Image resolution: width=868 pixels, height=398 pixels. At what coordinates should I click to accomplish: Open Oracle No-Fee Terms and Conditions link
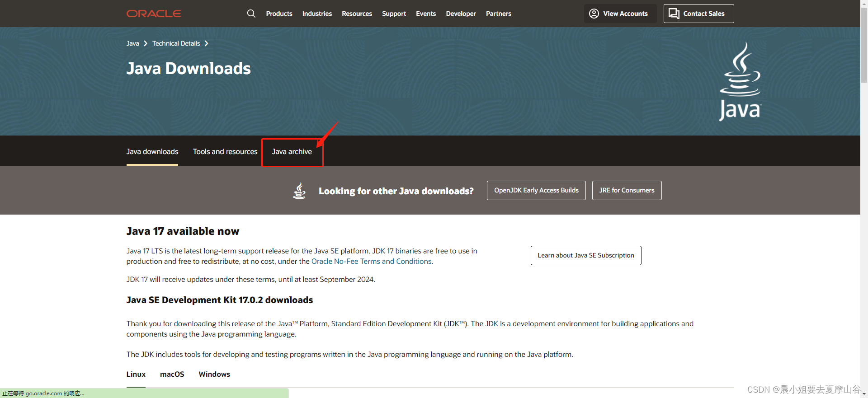click(x=372, y=262)
